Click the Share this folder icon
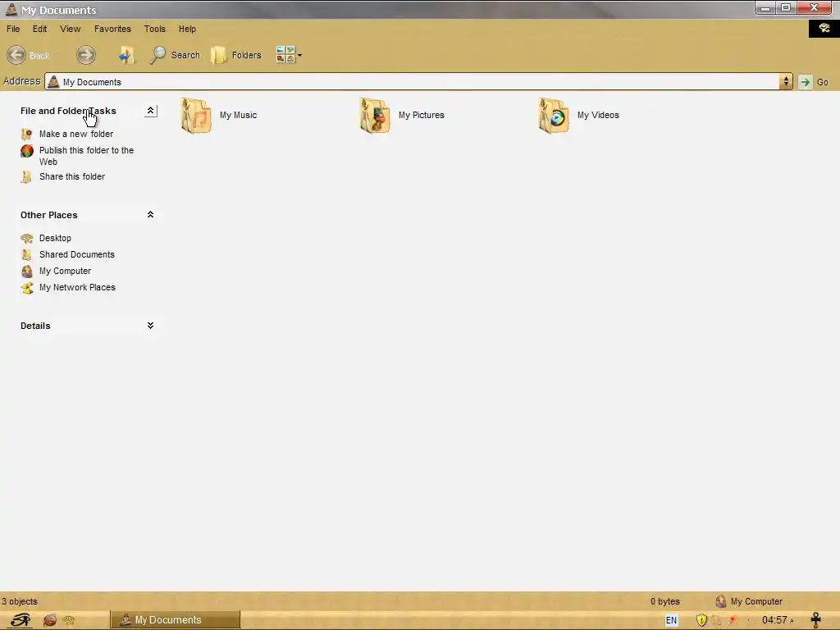This screenshot has width=840, height=630. [x=26, y=177]
